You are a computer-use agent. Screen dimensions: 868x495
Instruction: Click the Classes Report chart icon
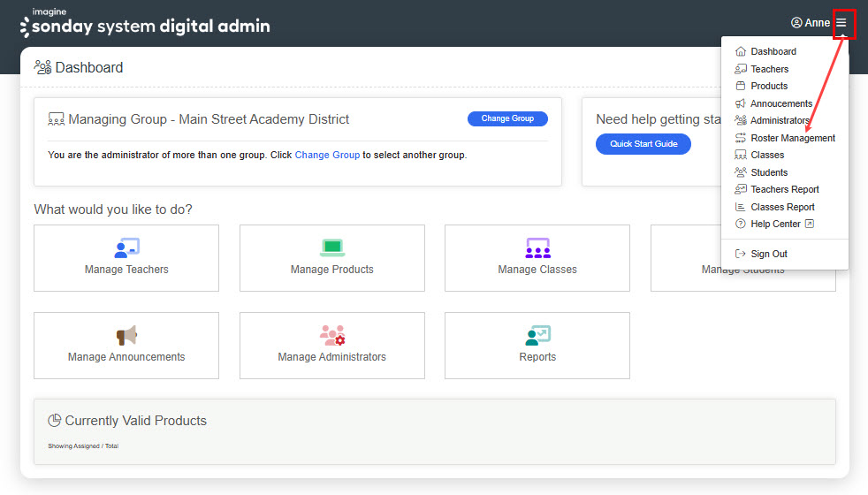click(740, 207)
